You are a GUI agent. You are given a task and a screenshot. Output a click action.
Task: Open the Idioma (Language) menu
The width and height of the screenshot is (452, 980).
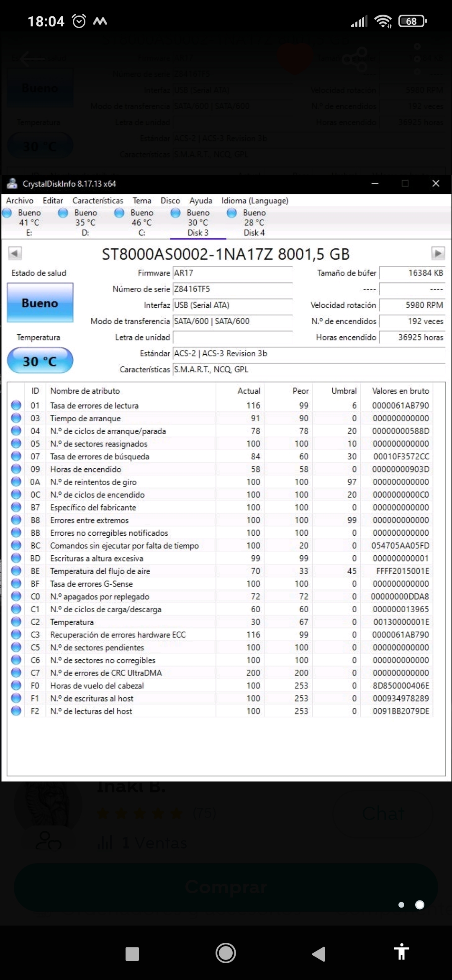(255, 201)
